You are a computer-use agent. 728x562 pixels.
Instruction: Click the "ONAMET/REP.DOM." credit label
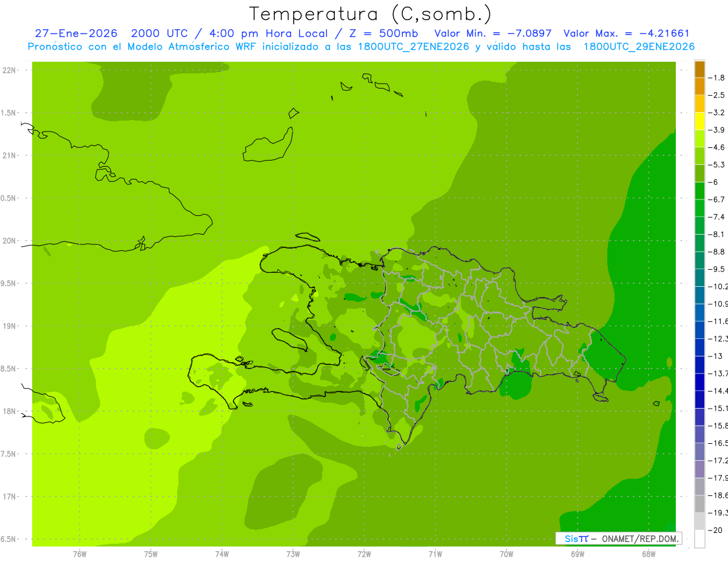[x=640, y=538]
